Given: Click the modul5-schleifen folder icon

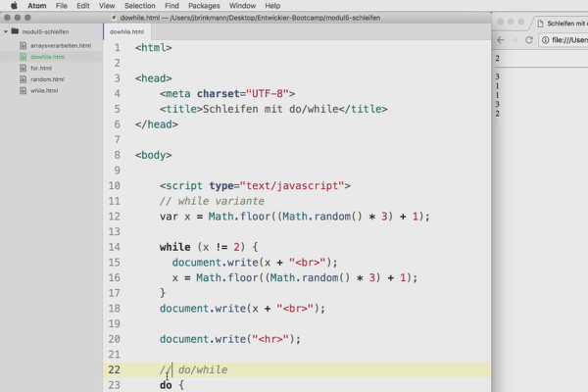Looking at the screenshot, I should [x=15, y=31].
